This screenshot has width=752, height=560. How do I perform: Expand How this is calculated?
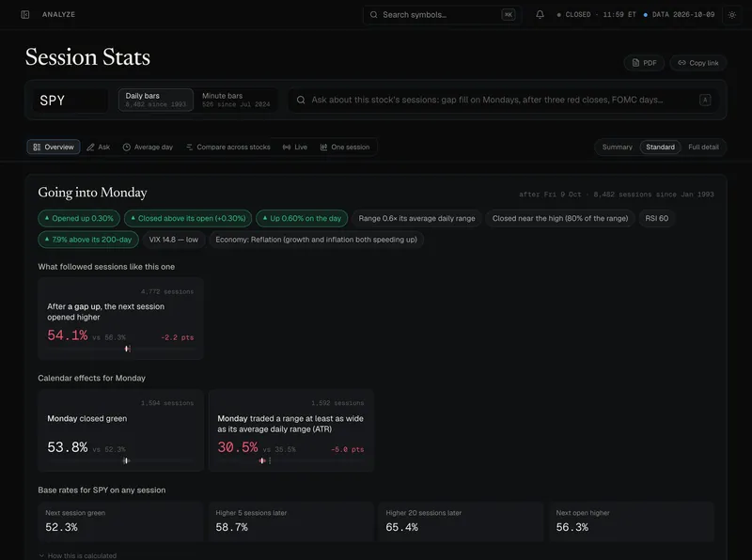pos(78,555)
